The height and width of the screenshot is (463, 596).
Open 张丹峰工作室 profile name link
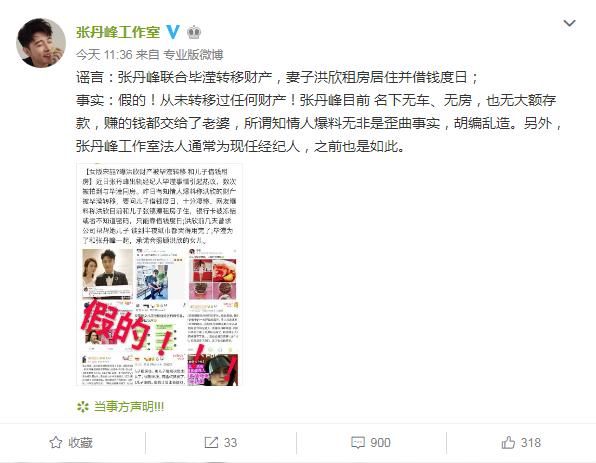point(118,32)
